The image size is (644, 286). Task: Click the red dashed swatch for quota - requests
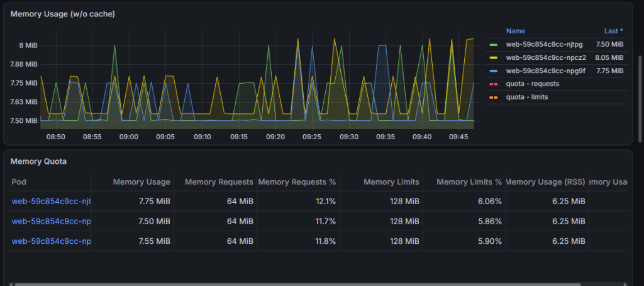click(494, 84)
